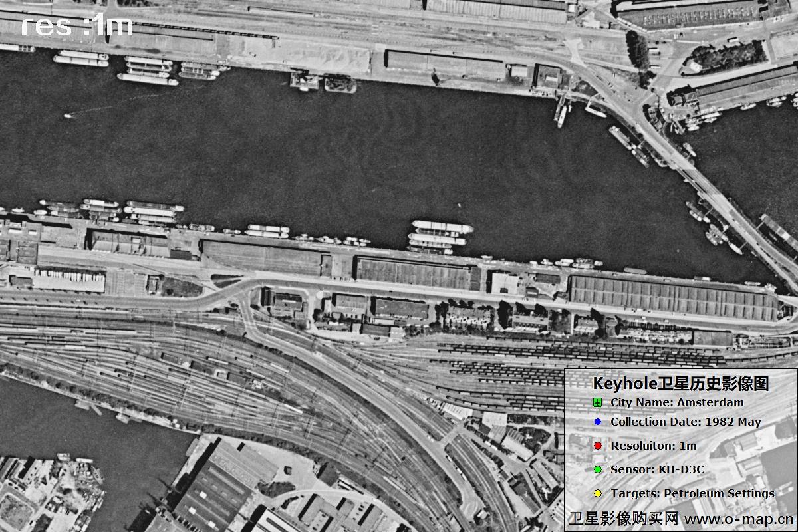Screen dimensions: 798x532
Task: Click the 卫星影像购买网 watermark text
Action: point(623,519)
